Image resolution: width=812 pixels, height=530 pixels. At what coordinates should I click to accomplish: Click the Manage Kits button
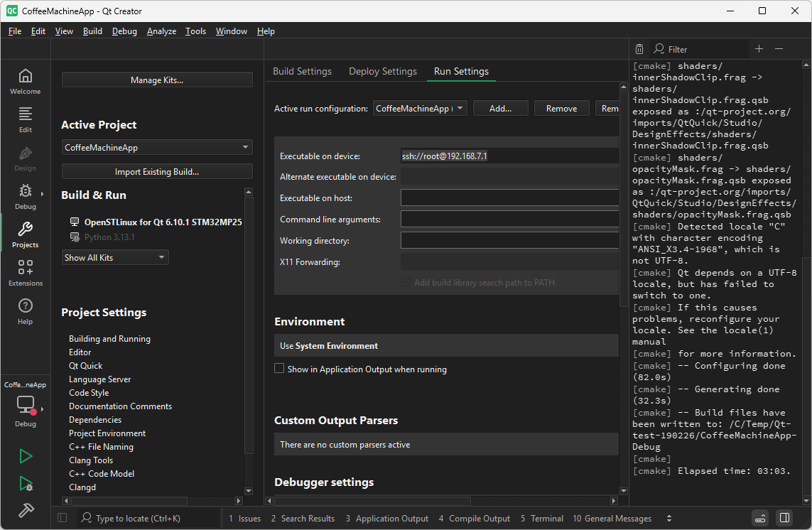coord(156,79)
